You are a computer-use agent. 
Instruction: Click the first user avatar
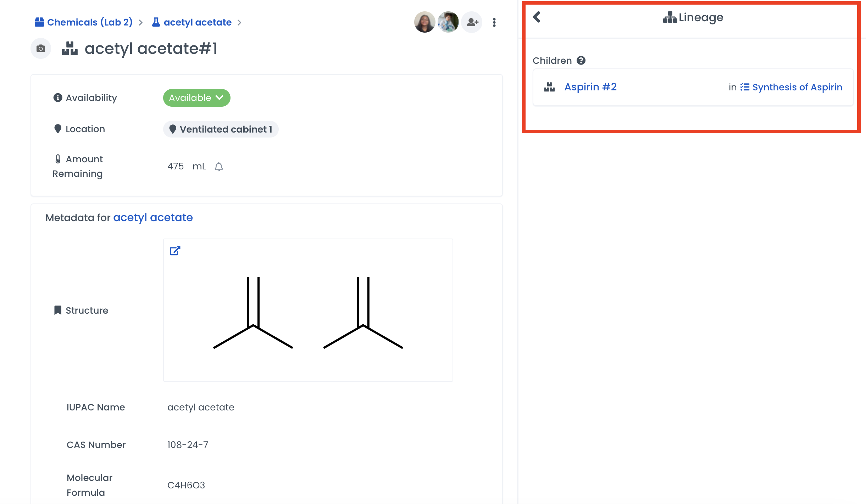[424, 22]
